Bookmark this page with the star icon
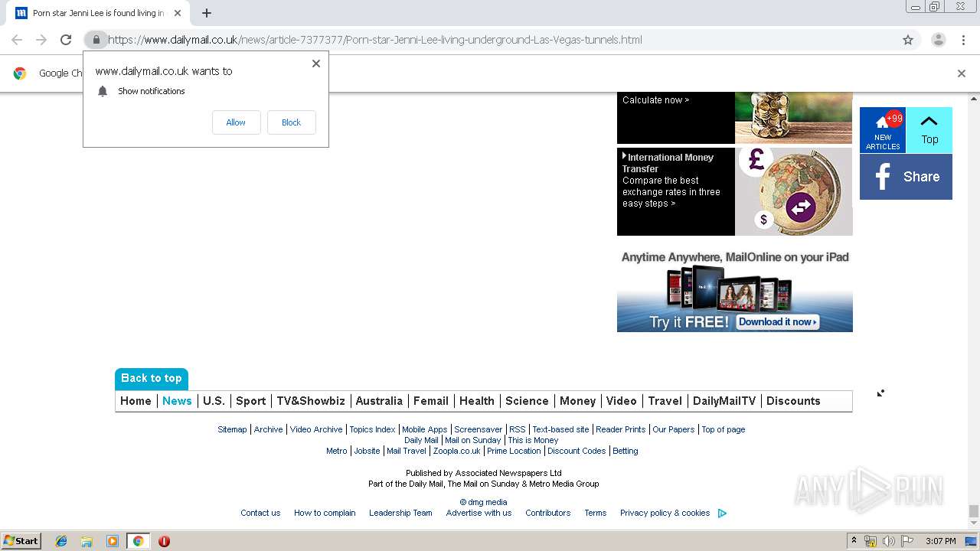 click(908, 40)
